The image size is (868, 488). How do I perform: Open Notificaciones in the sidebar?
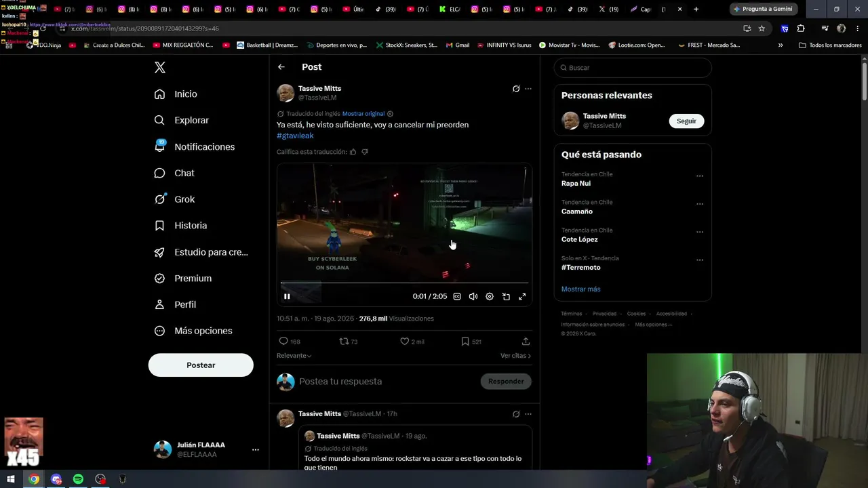tap(195, 146)
